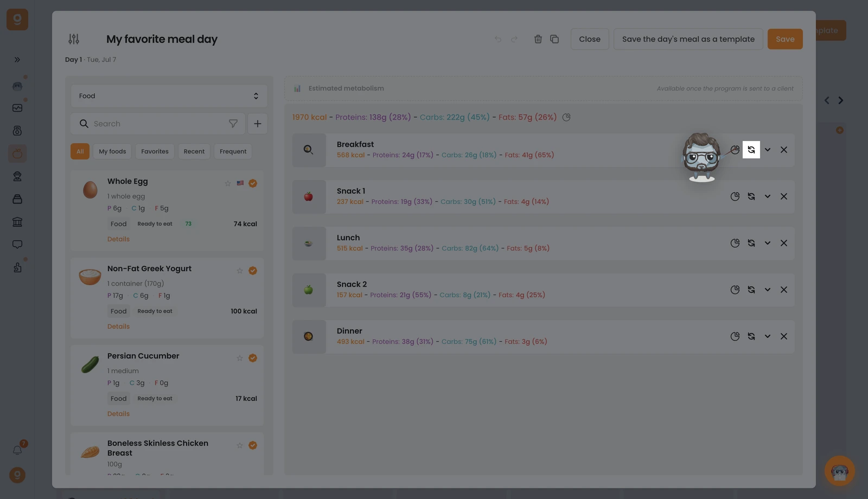Open Snack 1 macro distribution pie icon
Image resolution: width=868 pixels, height=499 pixels.
(x=735, y=196)
